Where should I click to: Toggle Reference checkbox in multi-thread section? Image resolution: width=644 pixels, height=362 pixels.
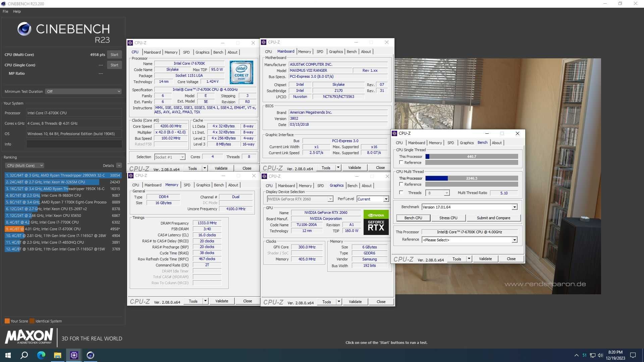[401, 184]
